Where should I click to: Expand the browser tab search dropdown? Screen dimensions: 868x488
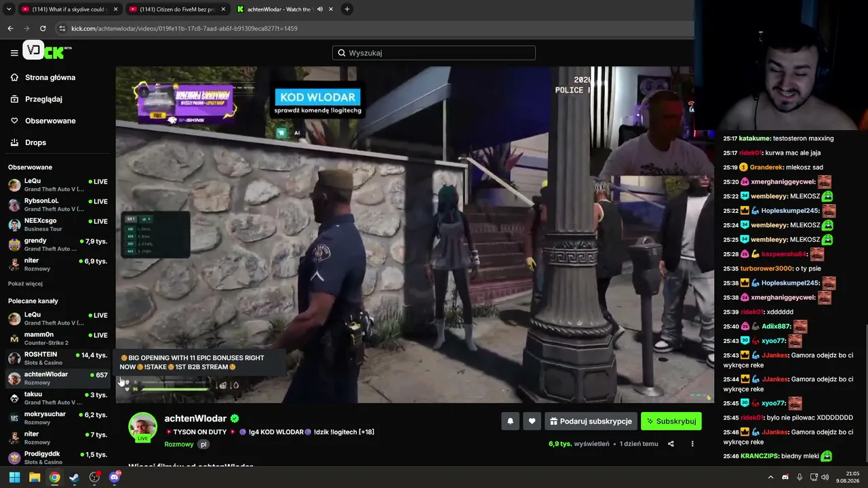click(9, 9)
